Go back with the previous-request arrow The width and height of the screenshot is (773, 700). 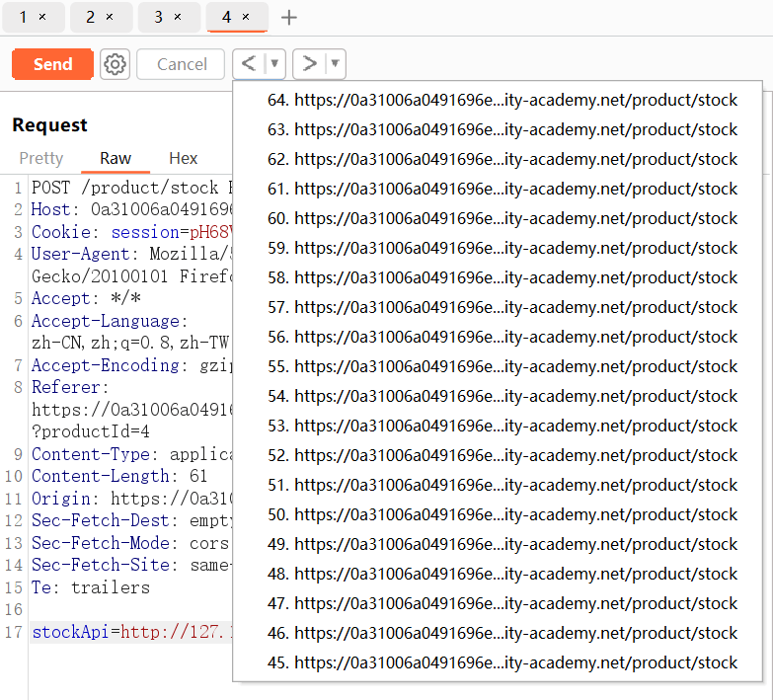[x=249, y=64]
